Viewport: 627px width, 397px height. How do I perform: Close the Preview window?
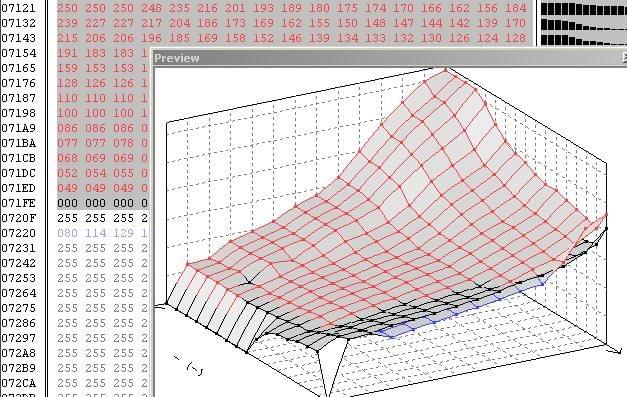click(625, 58)
